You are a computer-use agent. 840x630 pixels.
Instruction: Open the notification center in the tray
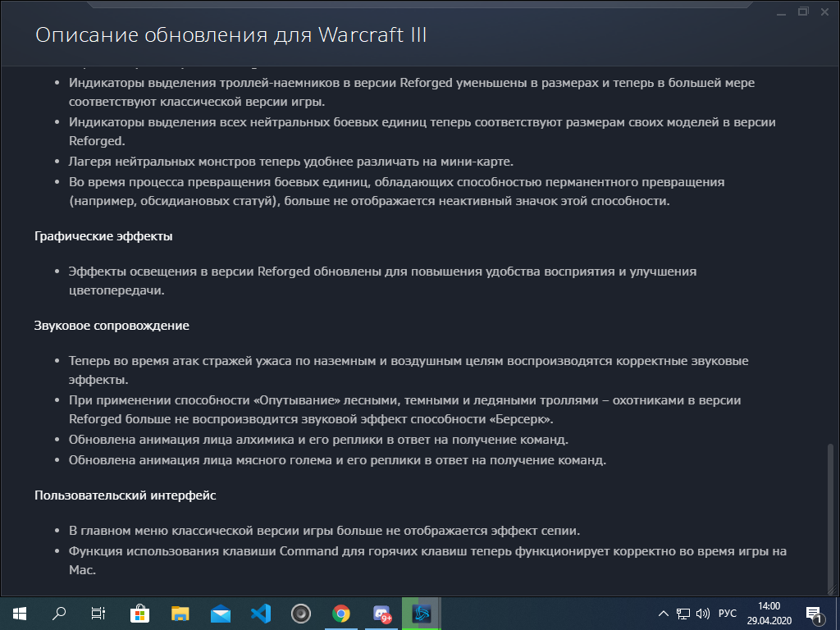pyautogui.click(x=814, y=614)
